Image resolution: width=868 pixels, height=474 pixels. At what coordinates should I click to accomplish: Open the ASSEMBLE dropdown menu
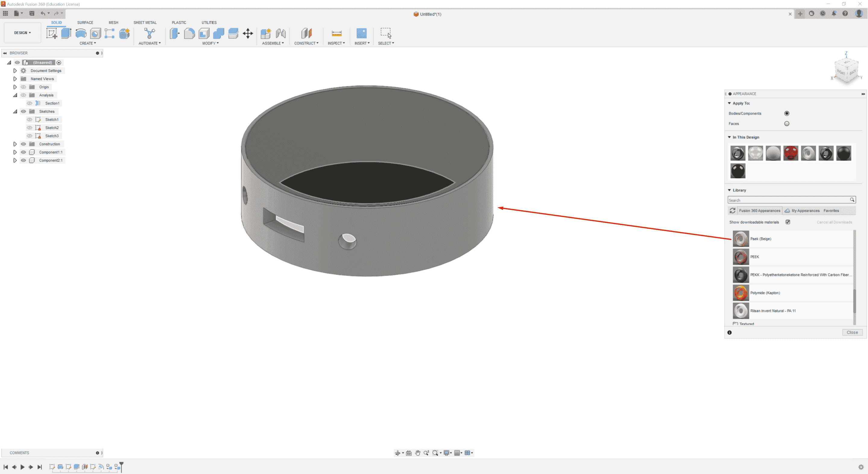273,43
